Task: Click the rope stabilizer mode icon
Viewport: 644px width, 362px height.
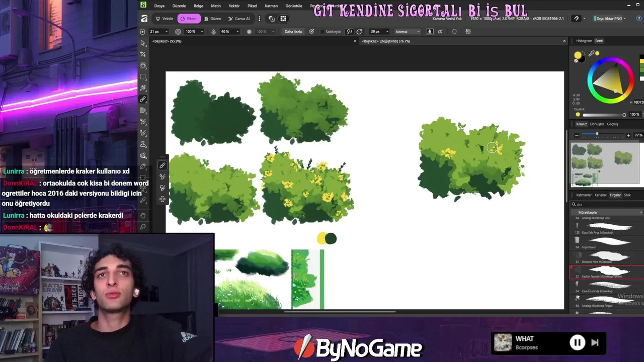Action: (349, 31)
